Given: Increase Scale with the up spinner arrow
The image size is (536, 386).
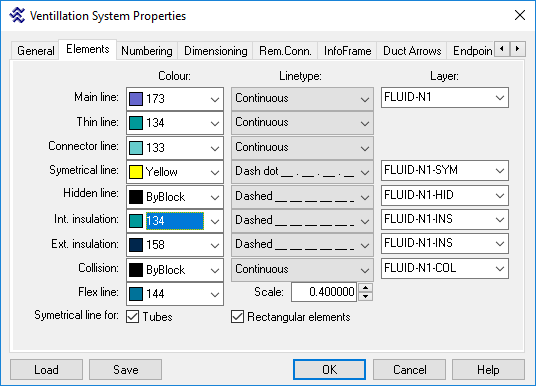Looking at the screenshot, I should click(x=365, y=288).
